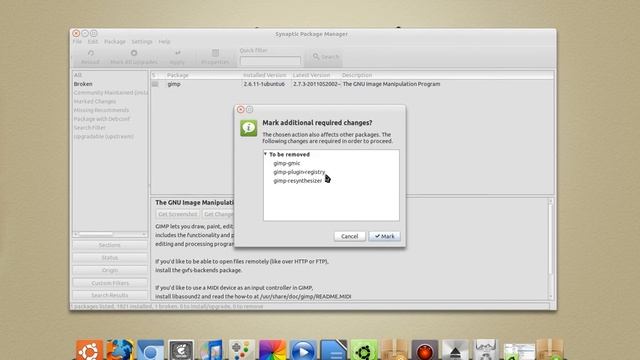Screen dimensions: 640x360
Task: Select gimp-resynthesizer in the list
Action: coord(298,181)
